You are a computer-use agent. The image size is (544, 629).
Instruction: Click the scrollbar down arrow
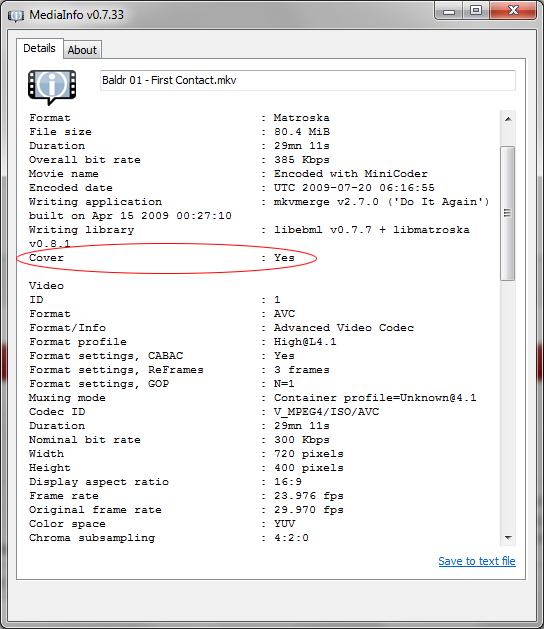pyautogui.click(x=508, y=538)
